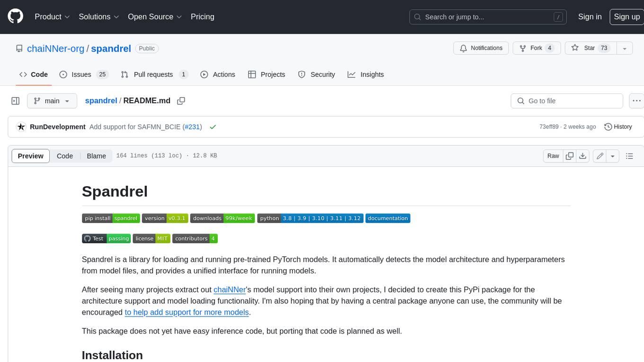
Task: Click the Notifications bell button
Action: coord(481,48)
